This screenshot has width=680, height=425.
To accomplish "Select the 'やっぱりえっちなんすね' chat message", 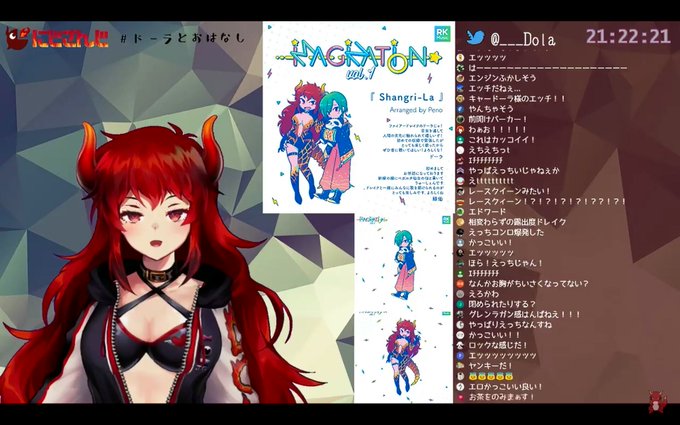I will point(510,325).
